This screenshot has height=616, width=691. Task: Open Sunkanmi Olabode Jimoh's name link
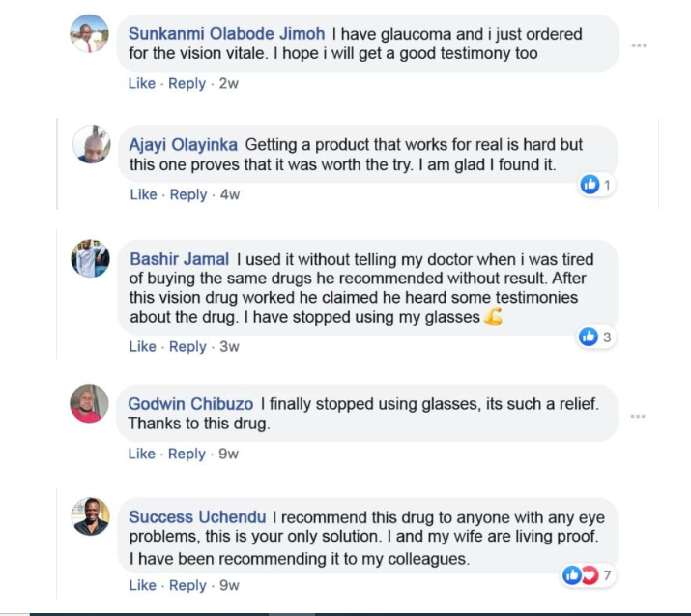tap(226, 34)
